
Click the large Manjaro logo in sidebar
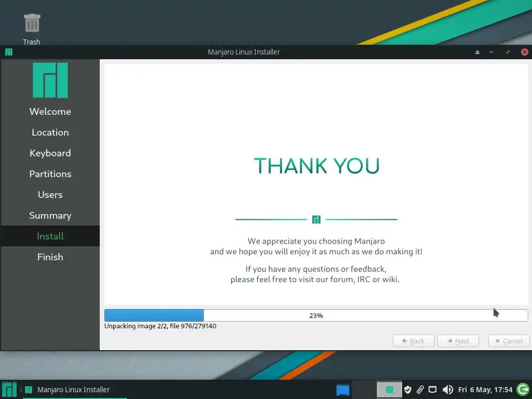point(50,80)
